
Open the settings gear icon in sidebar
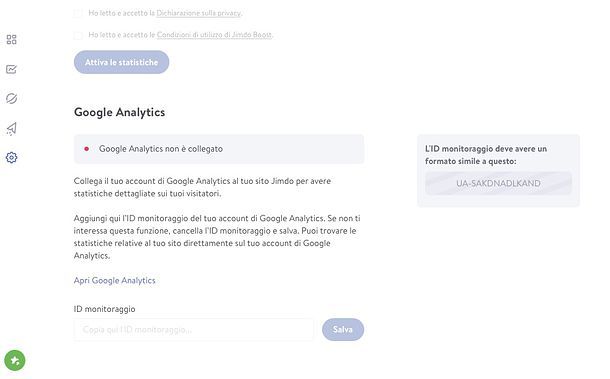[11, 158]
